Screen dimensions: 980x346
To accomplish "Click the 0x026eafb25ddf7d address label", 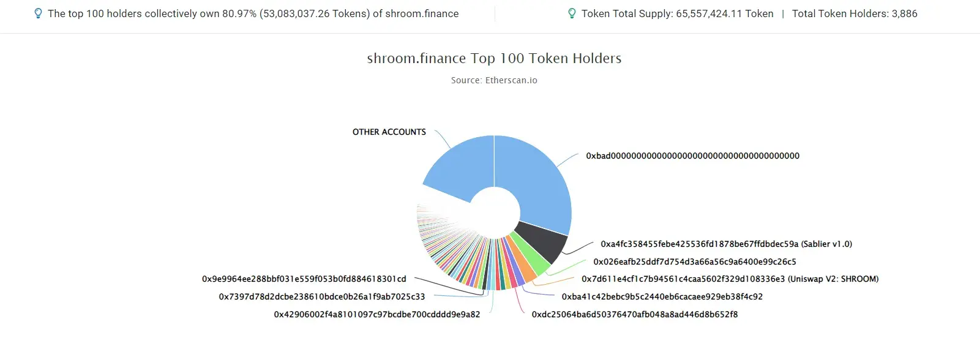I will (695, 261).
